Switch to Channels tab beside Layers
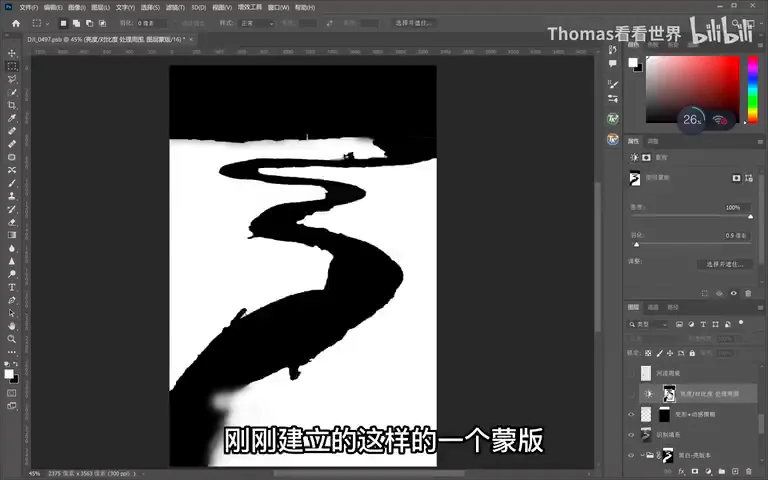Screen dimensions: 768x480 point(653,308)
